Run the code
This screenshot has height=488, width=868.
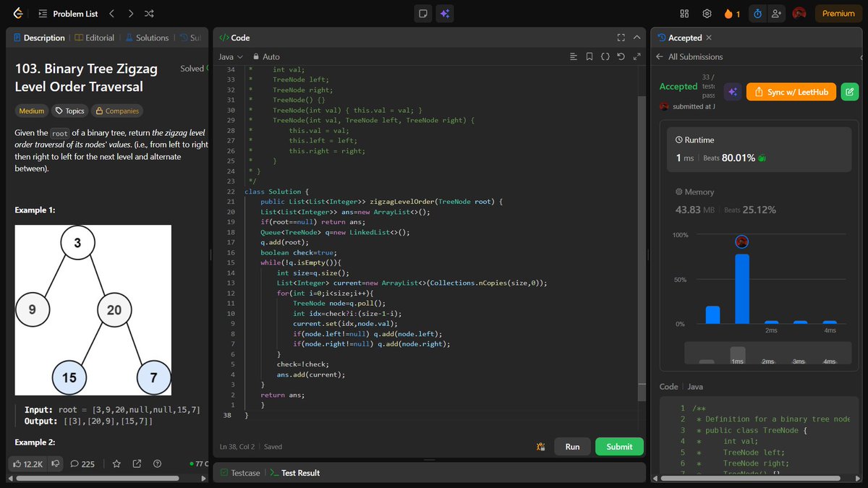point(572,447)
